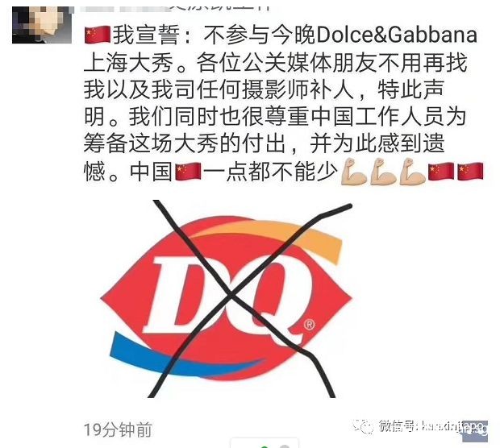Image resolution: width=500 pixels, height=448 pixels.
Task: Click the flag emoji after 中国
Action: 188,172
